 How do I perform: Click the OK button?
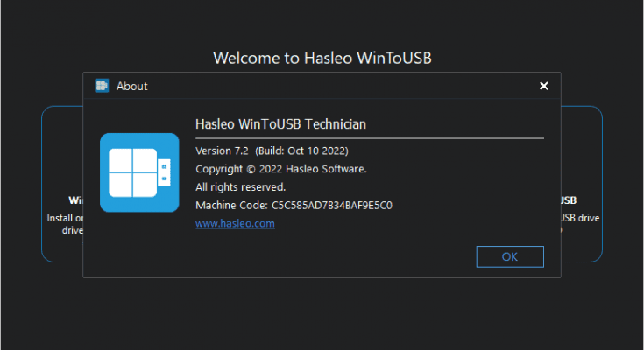pyautogui.click(x=510, y=256)
